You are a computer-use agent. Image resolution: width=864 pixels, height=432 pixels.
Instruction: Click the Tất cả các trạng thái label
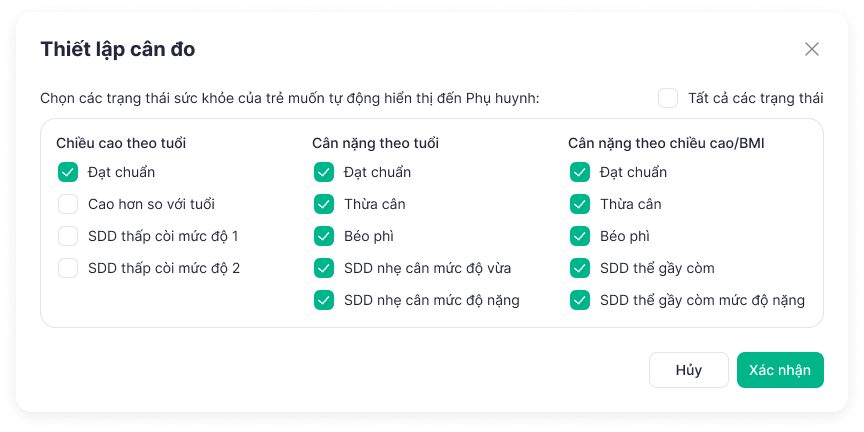tap(755, 98)
